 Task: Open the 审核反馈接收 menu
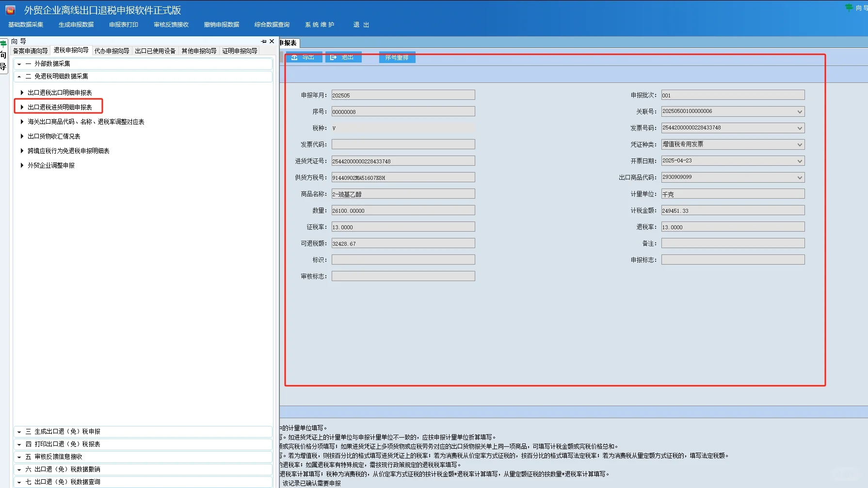pyautogui.click(x=171, y=25)
